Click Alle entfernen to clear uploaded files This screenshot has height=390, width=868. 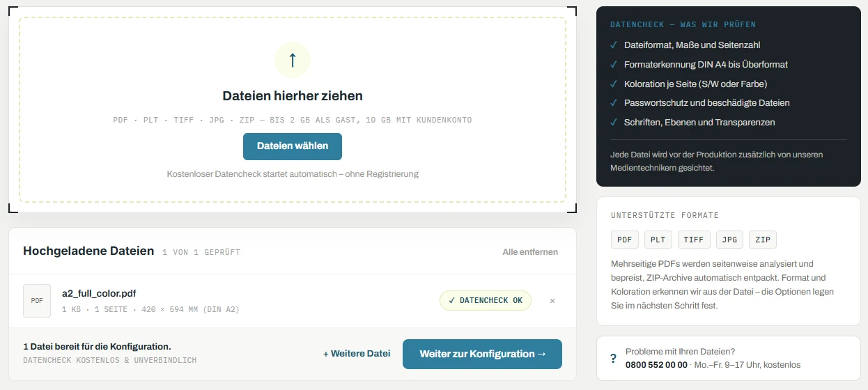[x=530, y=252]
